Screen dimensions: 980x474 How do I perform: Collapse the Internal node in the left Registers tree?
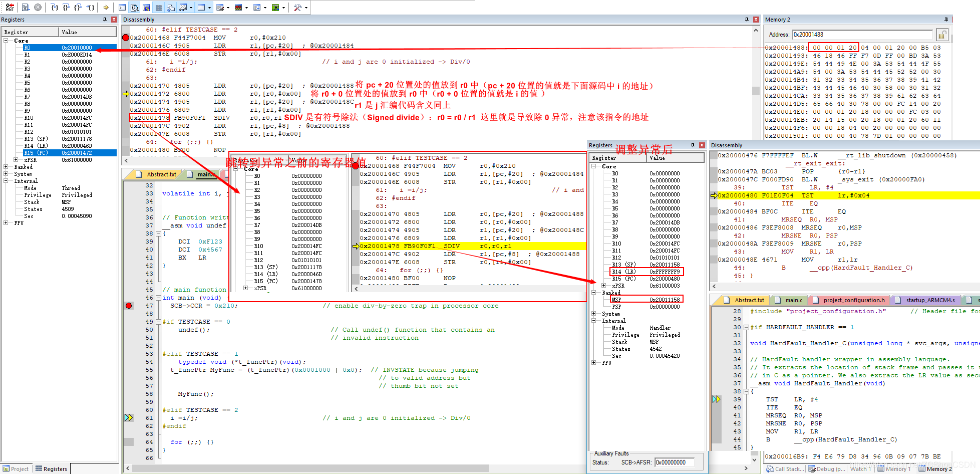[6, 181]
